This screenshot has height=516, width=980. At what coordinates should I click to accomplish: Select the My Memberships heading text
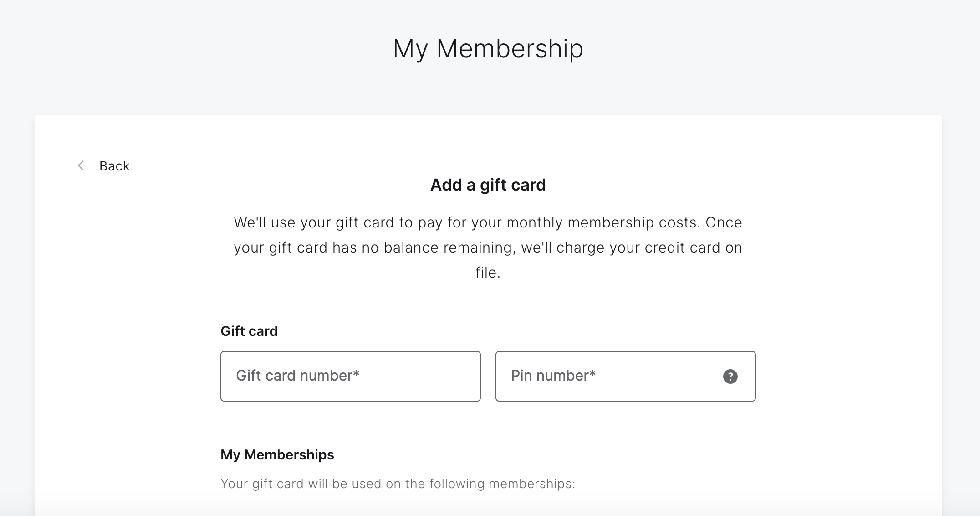pos(277,454)
